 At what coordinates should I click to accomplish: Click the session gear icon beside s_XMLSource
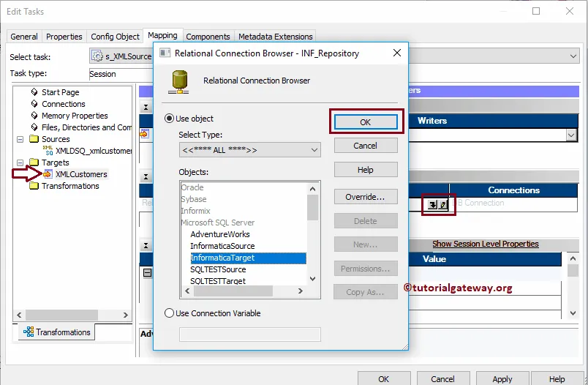pos(97,56)
